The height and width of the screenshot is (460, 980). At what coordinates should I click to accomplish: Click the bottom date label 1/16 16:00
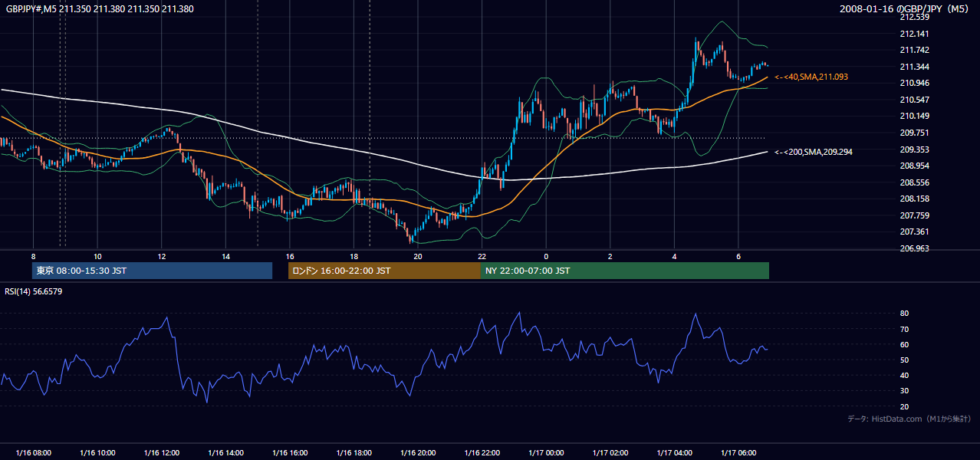click(x=289, y=453)
